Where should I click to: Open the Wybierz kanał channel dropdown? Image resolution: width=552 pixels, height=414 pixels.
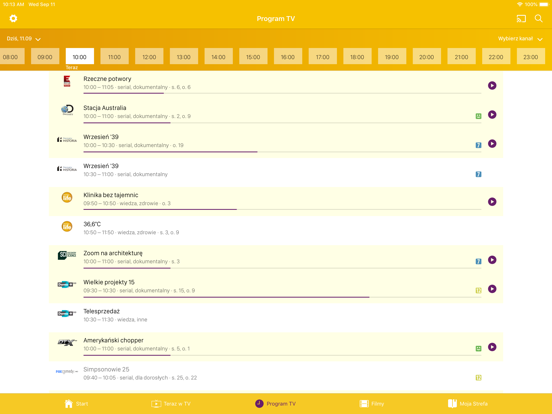click(x=520, y=39)
